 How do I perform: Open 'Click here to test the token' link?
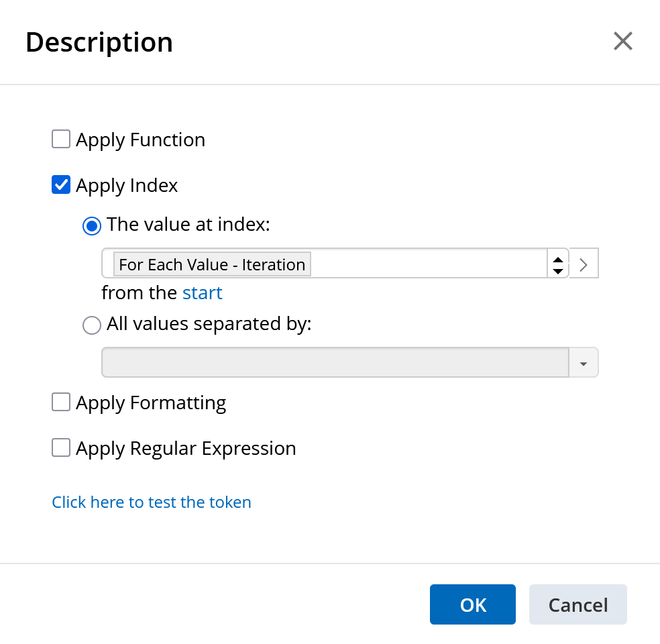coord(152,502)
